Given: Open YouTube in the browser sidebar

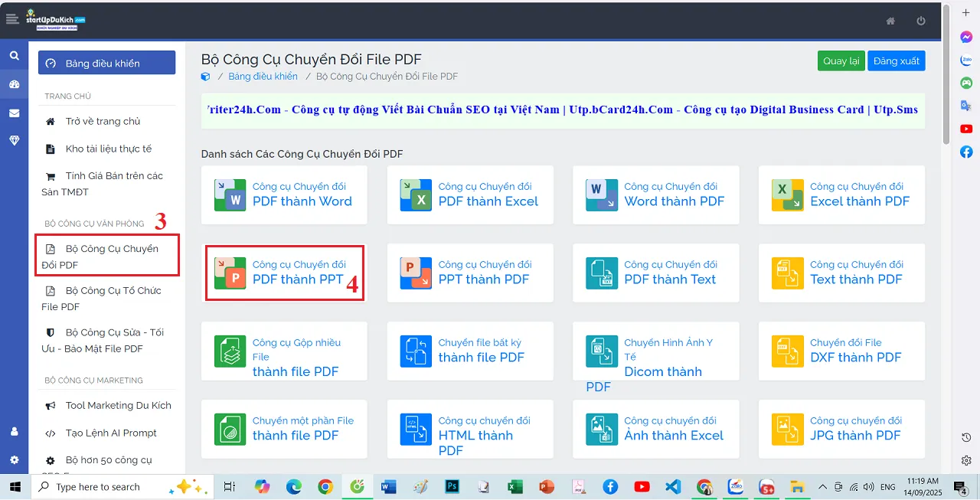Looking at the screenshot, I should point(966,129).
